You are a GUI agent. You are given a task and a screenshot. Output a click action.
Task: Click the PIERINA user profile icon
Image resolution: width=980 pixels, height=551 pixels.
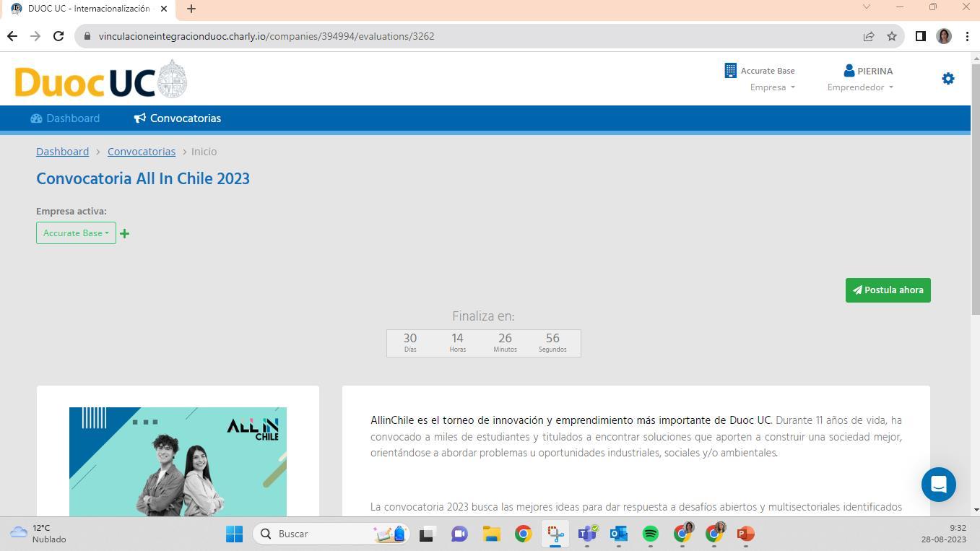click(849, 70)
